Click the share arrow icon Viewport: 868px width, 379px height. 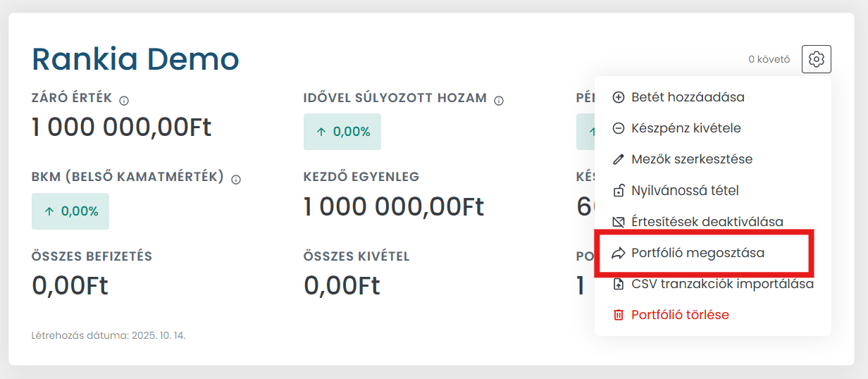coord(619,253)
